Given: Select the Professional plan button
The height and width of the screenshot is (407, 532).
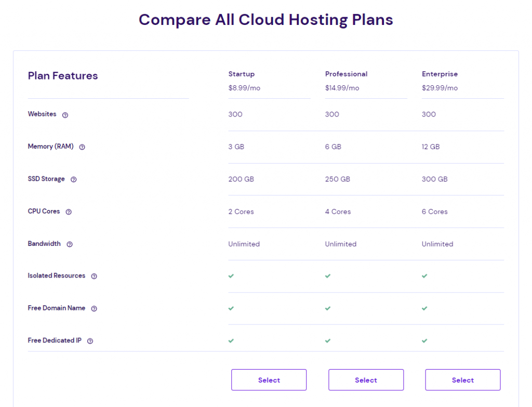Looking at the screenshot, I should point(366,379).
